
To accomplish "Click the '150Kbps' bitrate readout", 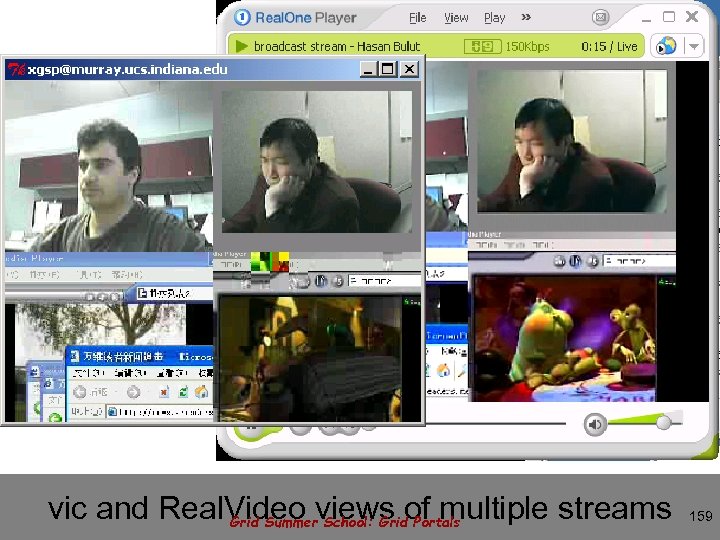I will tap(527, 46).
